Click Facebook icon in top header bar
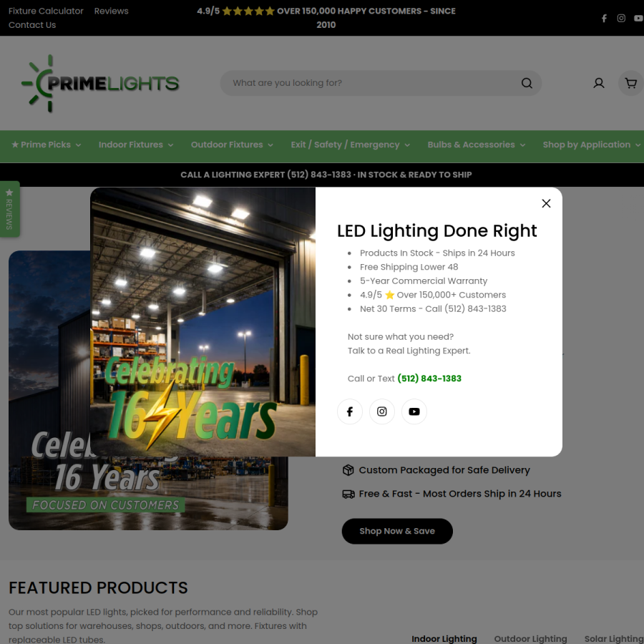The image size is (644, 644). pos(604,18)
